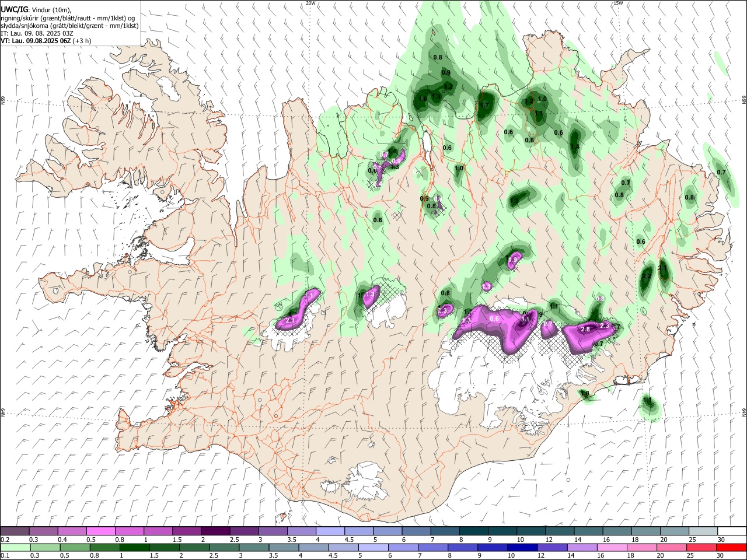Click the 2.2 precipitation value on the map

647,276
